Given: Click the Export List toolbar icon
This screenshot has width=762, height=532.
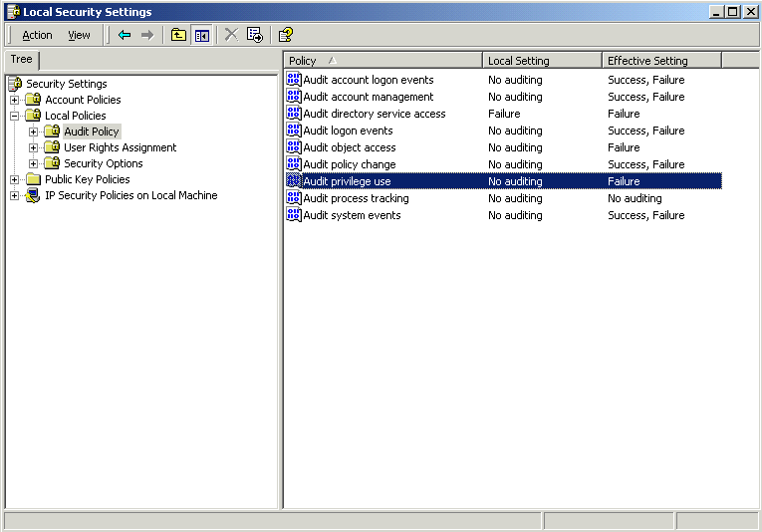Looking at the screenshot, I should 255,35.
